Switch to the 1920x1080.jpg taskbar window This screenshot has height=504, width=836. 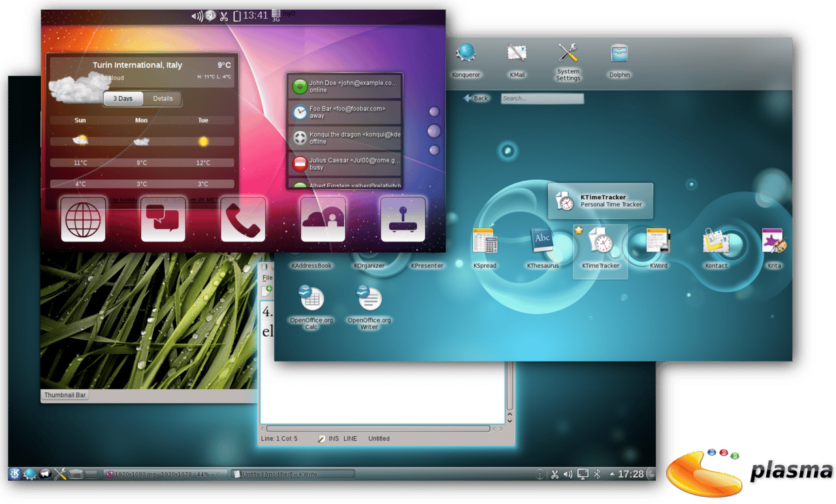pos(165,474)
